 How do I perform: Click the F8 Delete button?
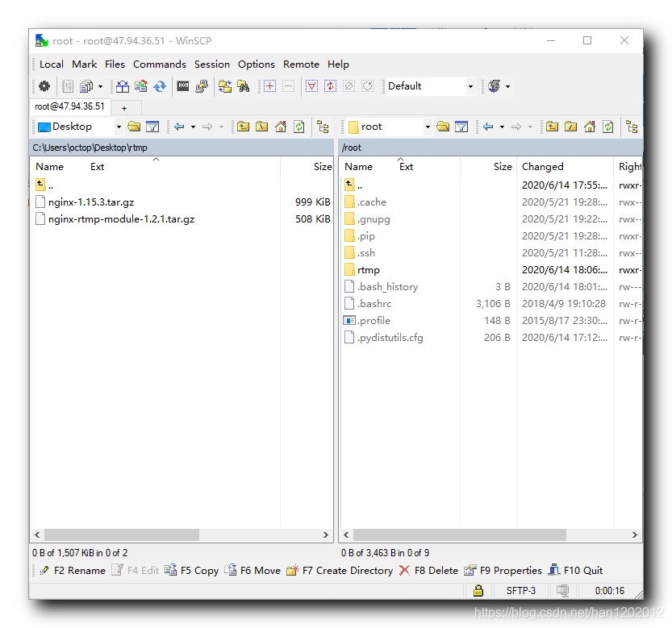click(428, 571)
